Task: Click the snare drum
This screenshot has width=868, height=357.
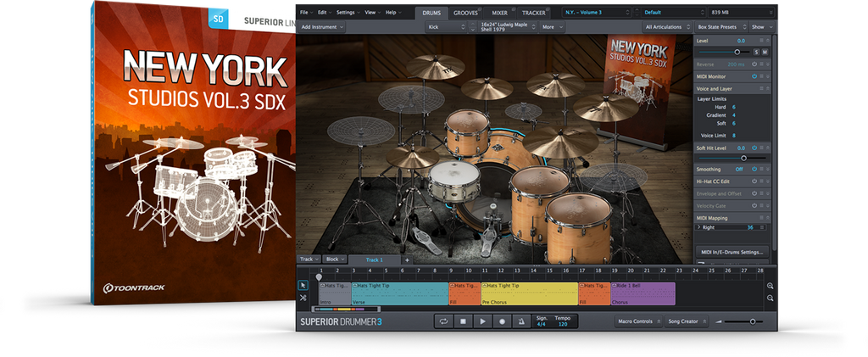Action: [x=454, y=181]
